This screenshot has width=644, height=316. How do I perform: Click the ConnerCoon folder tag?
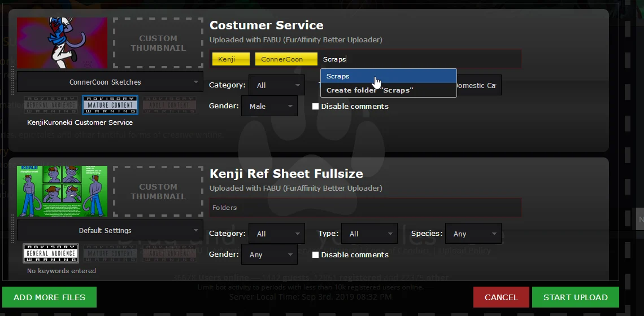(286, 59)
